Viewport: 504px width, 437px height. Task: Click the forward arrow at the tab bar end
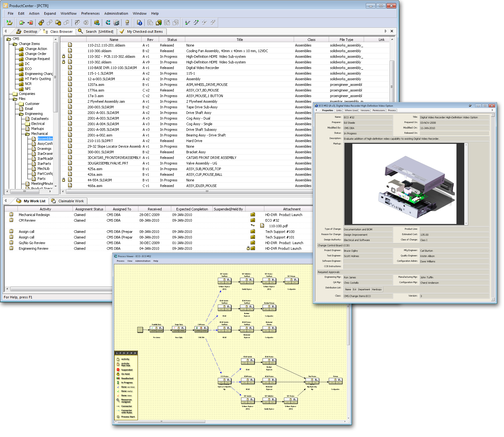point(386,31)
